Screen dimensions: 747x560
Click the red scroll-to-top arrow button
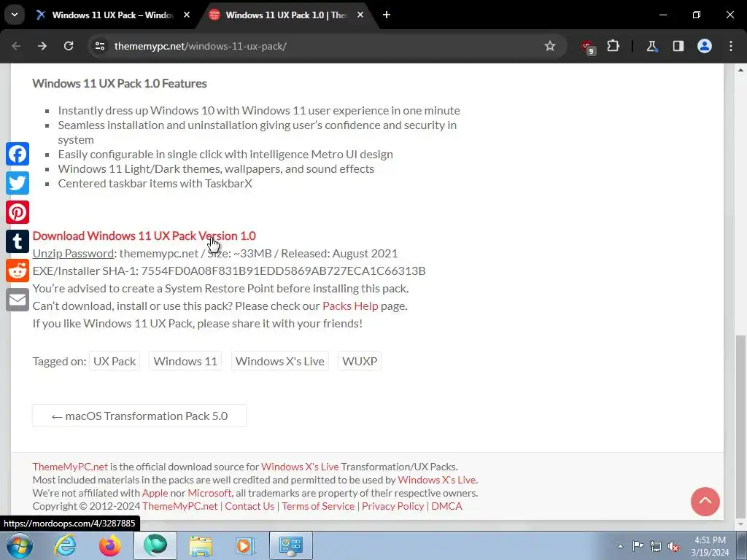pyautogui.click(x=705, y=502)
